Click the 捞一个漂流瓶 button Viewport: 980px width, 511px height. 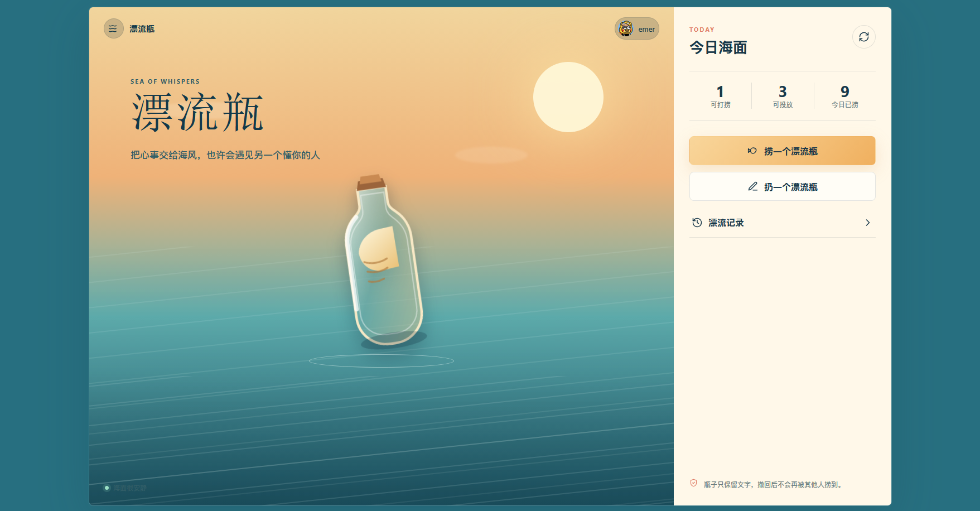[782, 151]
